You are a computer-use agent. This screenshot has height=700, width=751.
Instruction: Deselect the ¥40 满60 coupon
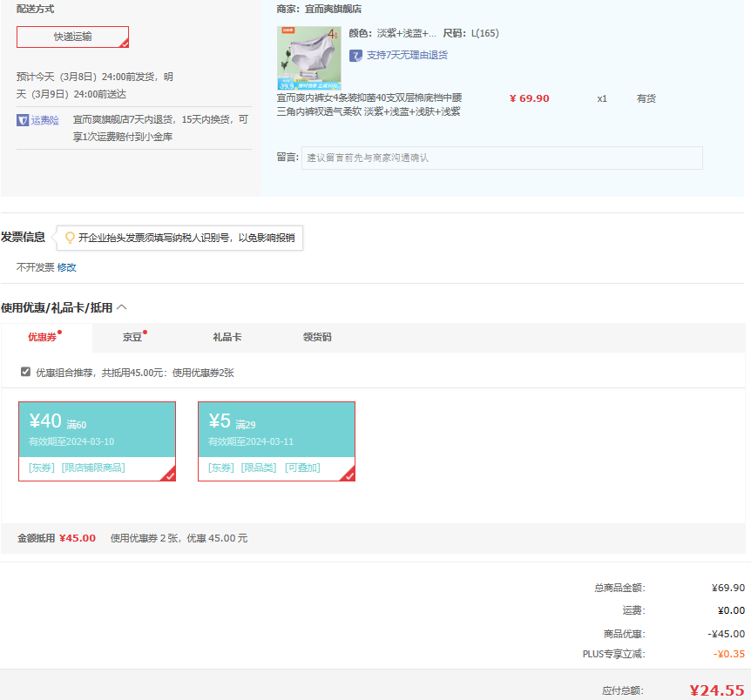click(x=98, y=441)
